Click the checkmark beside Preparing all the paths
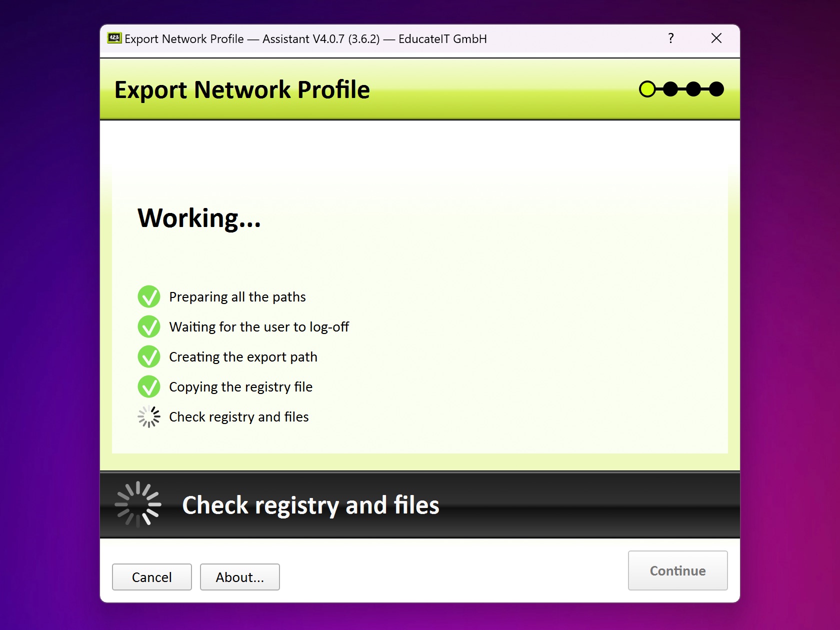The height and width of the screenshot is (630, 840). pyautogui.click(x=148, y=296)
